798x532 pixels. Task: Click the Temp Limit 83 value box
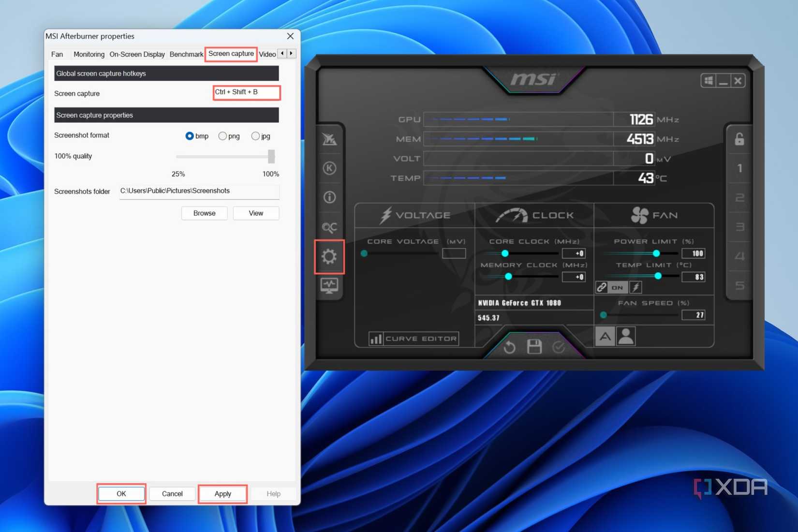693,277
